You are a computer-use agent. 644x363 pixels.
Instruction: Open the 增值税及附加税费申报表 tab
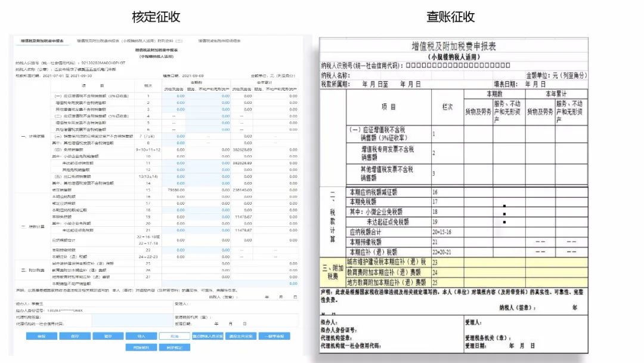tap(42, 41)
